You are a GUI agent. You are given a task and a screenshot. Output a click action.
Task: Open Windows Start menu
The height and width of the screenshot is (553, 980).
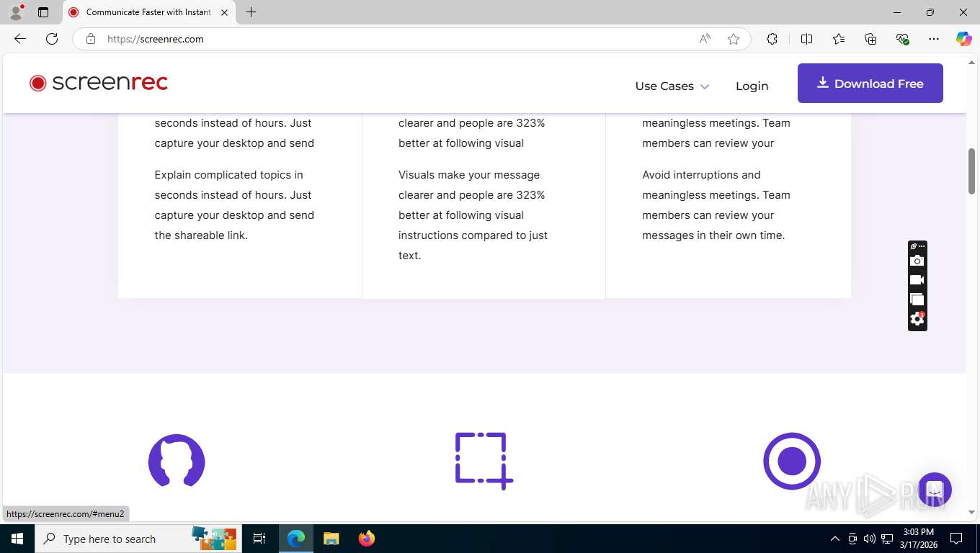17,539
